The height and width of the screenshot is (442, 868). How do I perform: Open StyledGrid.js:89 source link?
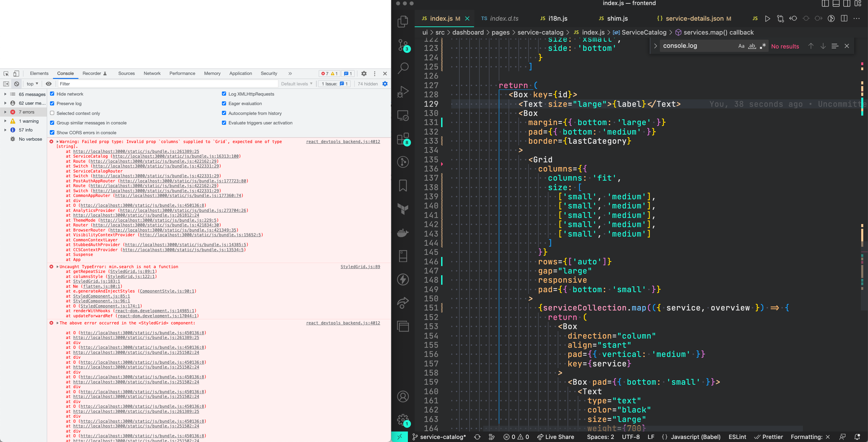pyautogui.click(x=360, y=267)
